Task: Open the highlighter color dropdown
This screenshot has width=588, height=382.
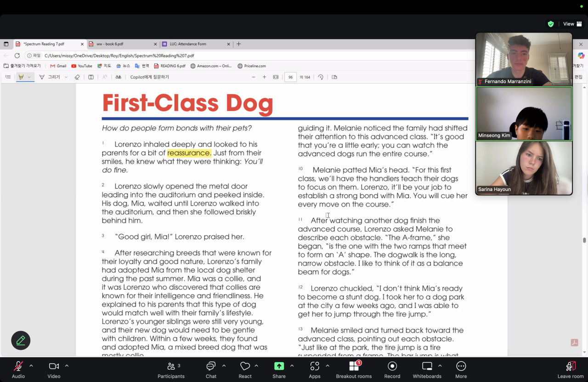Action: click(29, 77)
